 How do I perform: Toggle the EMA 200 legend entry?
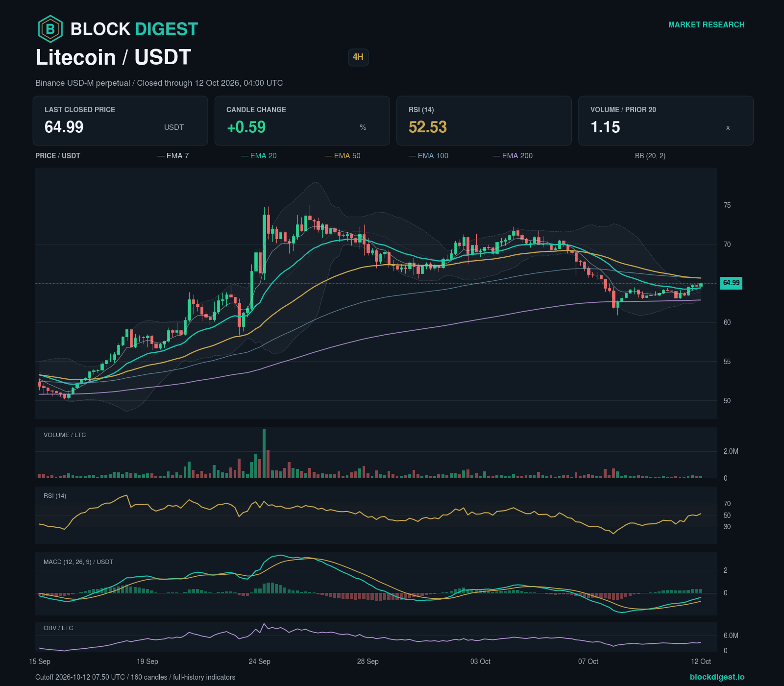point(513,156)
